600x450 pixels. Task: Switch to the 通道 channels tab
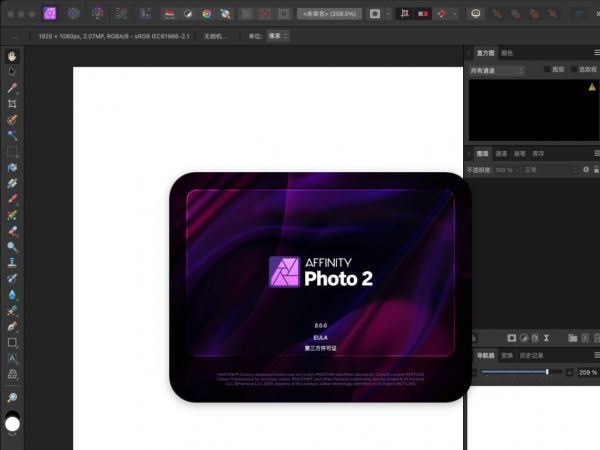point(501,154)
